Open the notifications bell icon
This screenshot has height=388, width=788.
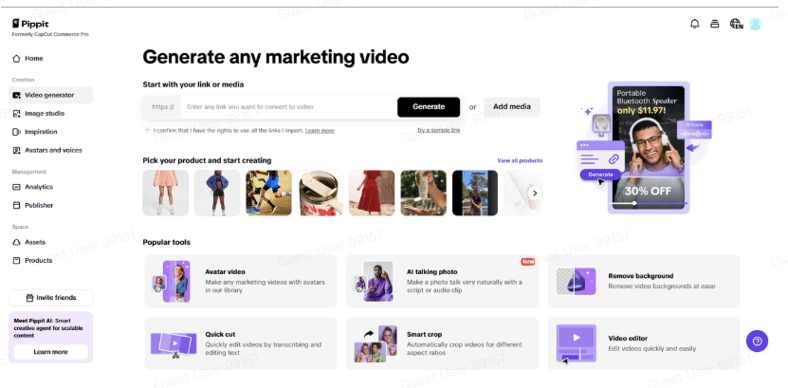coord(695,24)
